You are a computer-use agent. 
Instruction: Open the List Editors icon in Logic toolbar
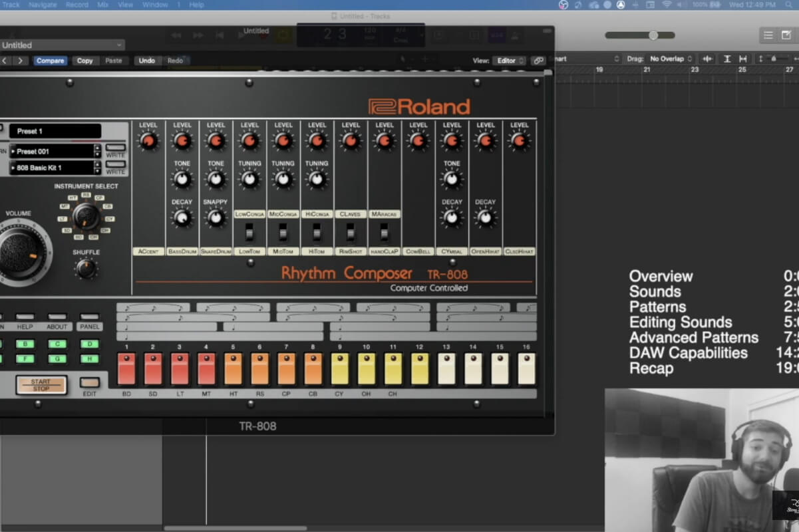[x=768, y=35]
